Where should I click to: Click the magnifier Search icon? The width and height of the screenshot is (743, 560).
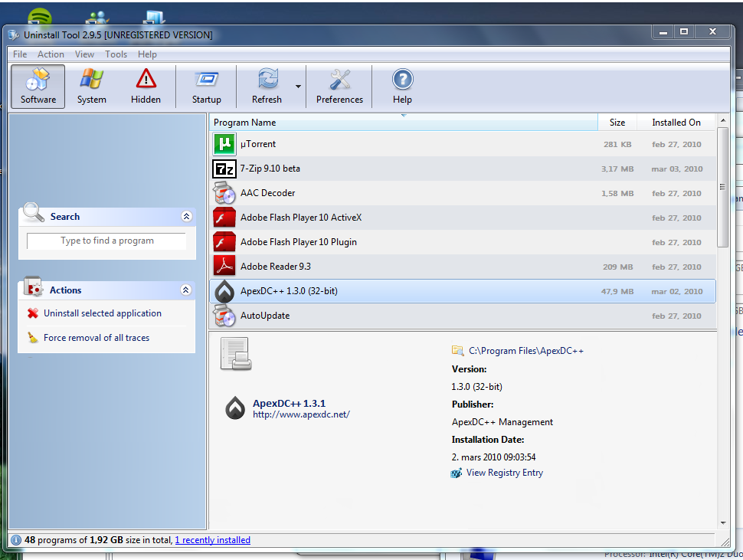click(33, 212)
